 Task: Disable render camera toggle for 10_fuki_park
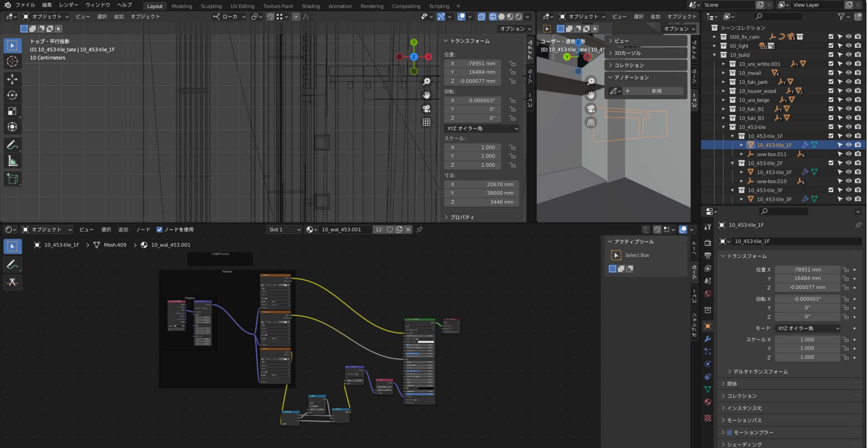click(857, 82)
